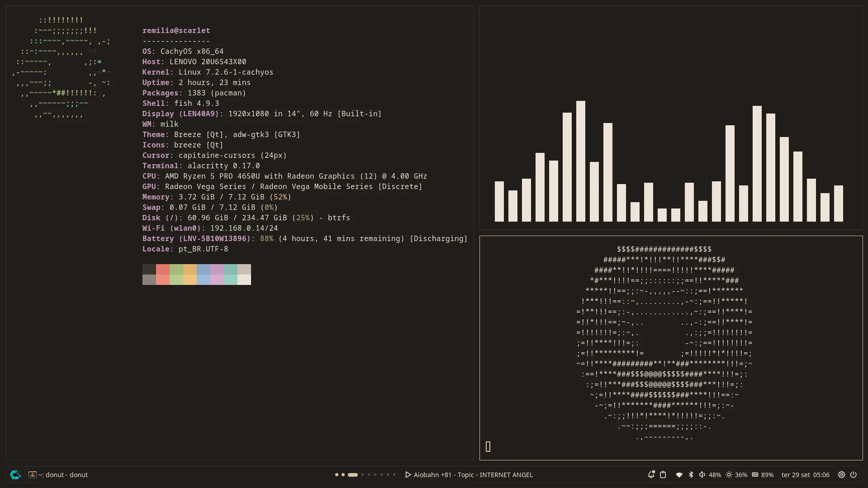
Task: Click the 48% volume value
Action: tap(715, 475)
